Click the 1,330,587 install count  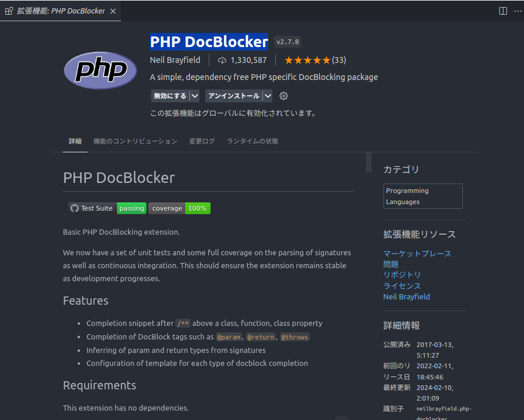[x=249, y=60]
